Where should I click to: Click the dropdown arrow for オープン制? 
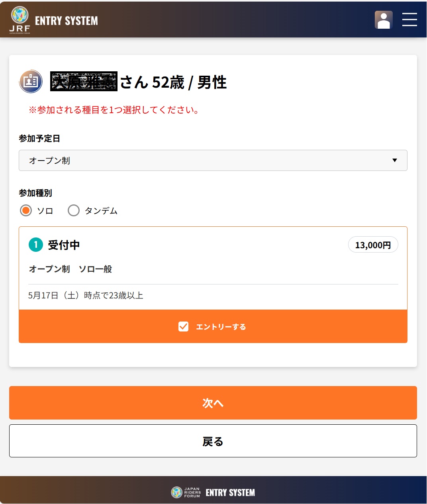coord(395,161)
